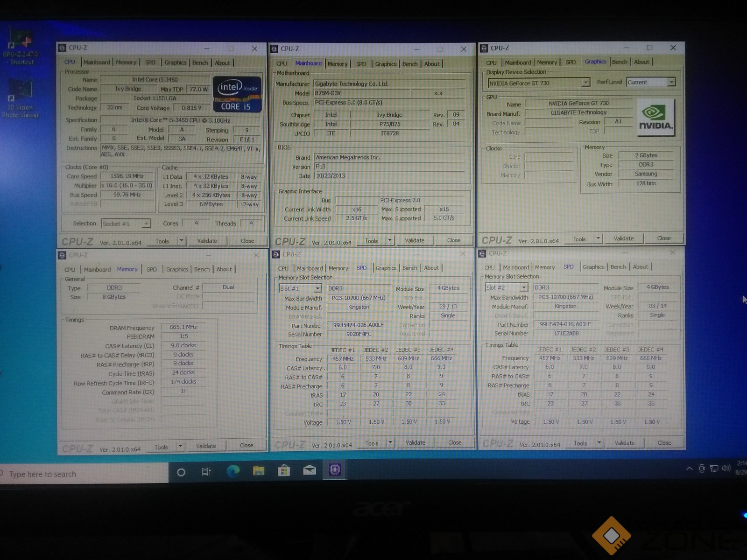Click the mainboard model field B75M-D3V
747x560 pixels.
pyautogui.click(x=362, y=93)
